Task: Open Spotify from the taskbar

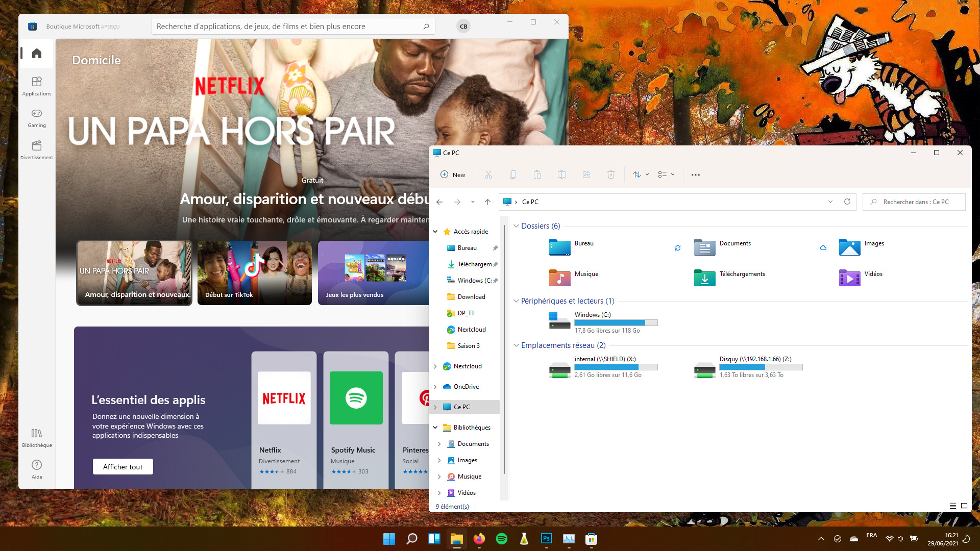Action: point(501,539)
